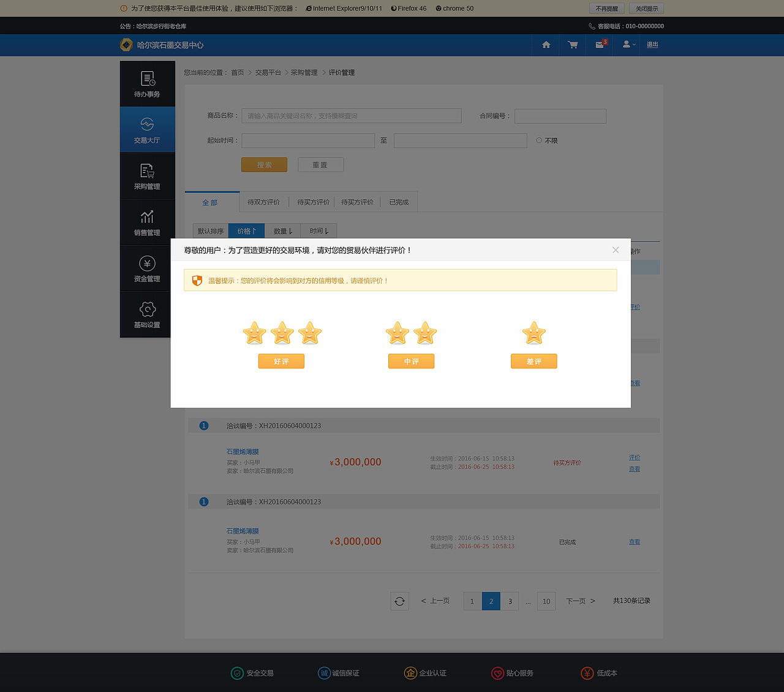Go to page 2
This screenshot has height=692, width=784.
tap(491, 601)
